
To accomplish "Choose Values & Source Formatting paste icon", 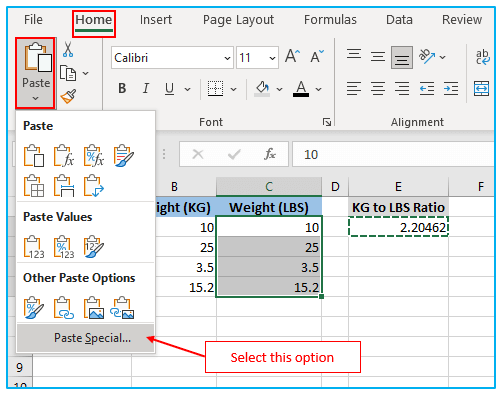I will (94, 247).
